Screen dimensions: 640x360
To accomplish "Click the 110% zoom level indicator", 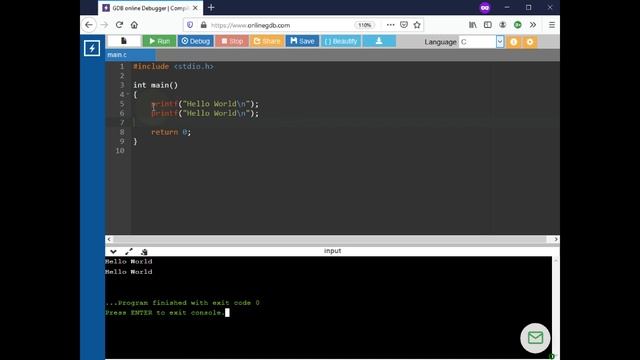I will pos(364,25).
